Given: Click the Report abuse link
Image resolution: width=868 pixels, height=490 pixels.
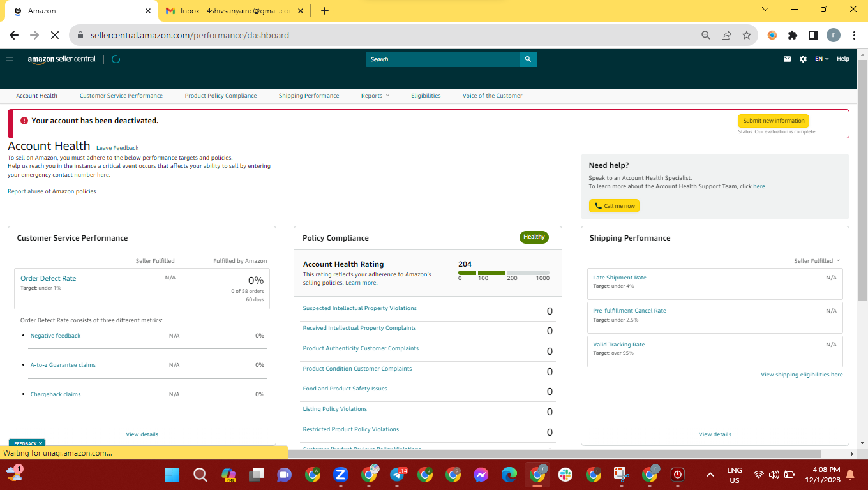Looking at the screenshot, I should (26, 191).
